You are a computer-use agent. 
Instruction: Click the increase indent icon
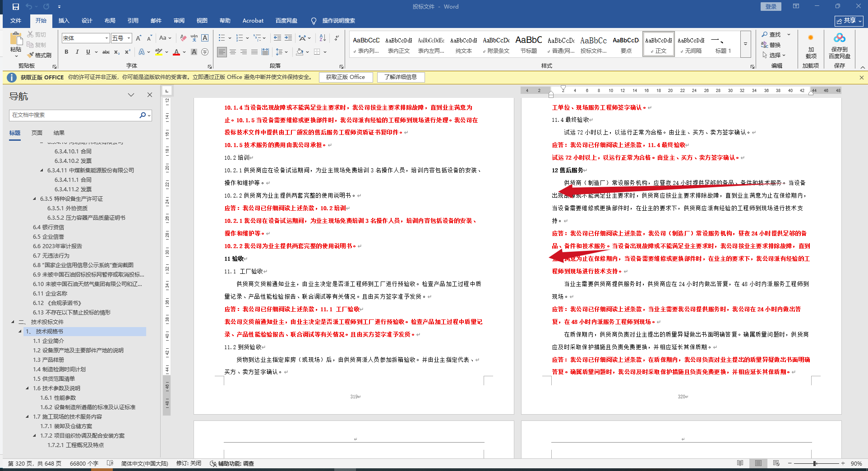click(288, 38)
